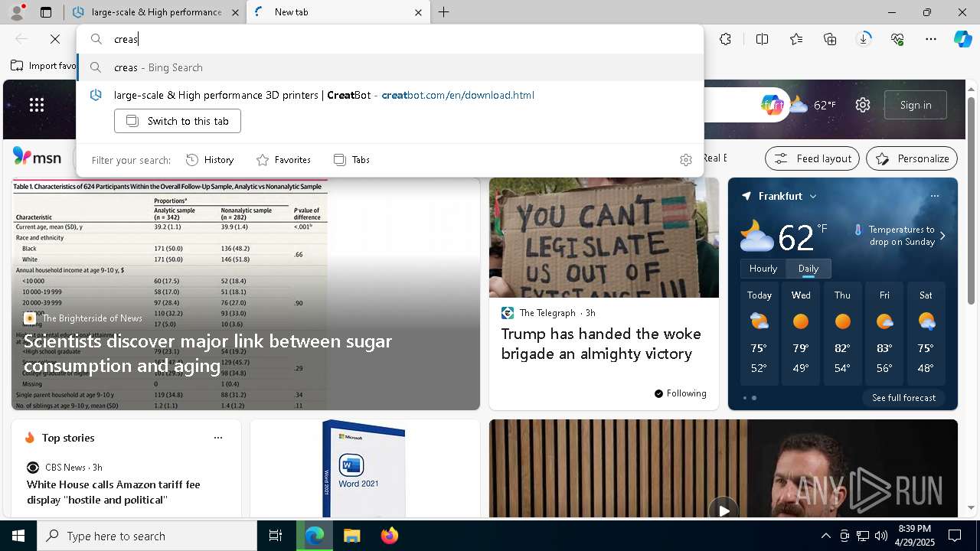Advance the temperature drop alert chevron
The height and width of the screenshot is (551, 980).
[x=942, y=236]
